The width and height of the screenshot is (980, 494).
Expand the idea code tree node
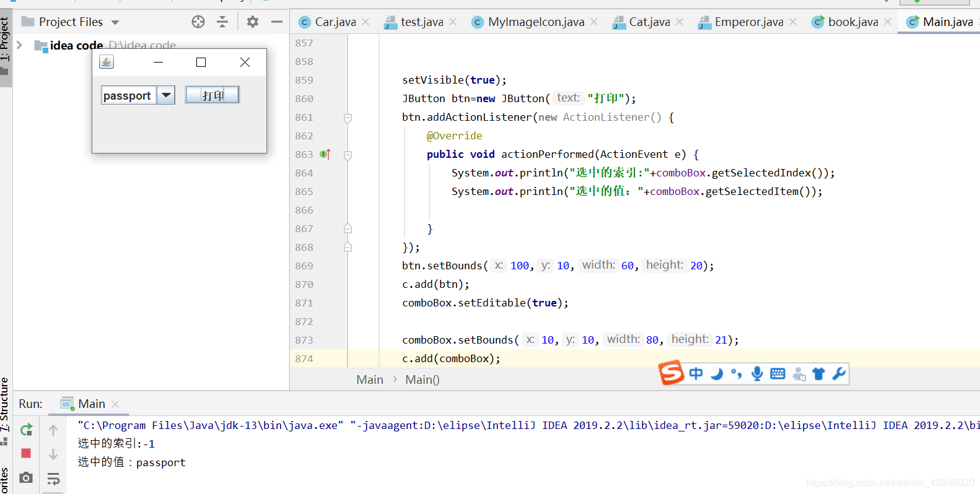[x=19, y=45]
